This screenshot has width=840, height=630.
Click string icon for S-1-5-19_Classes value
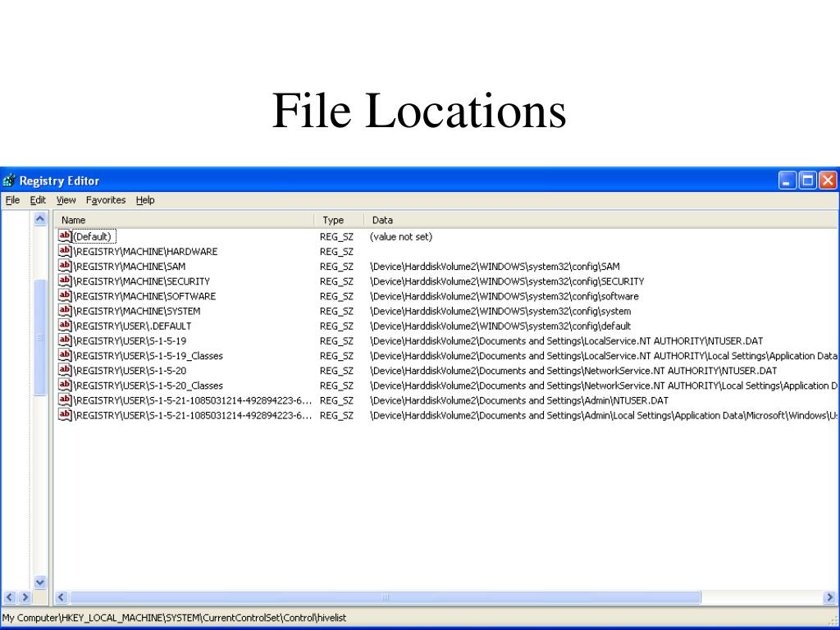[x=65, y=356]
